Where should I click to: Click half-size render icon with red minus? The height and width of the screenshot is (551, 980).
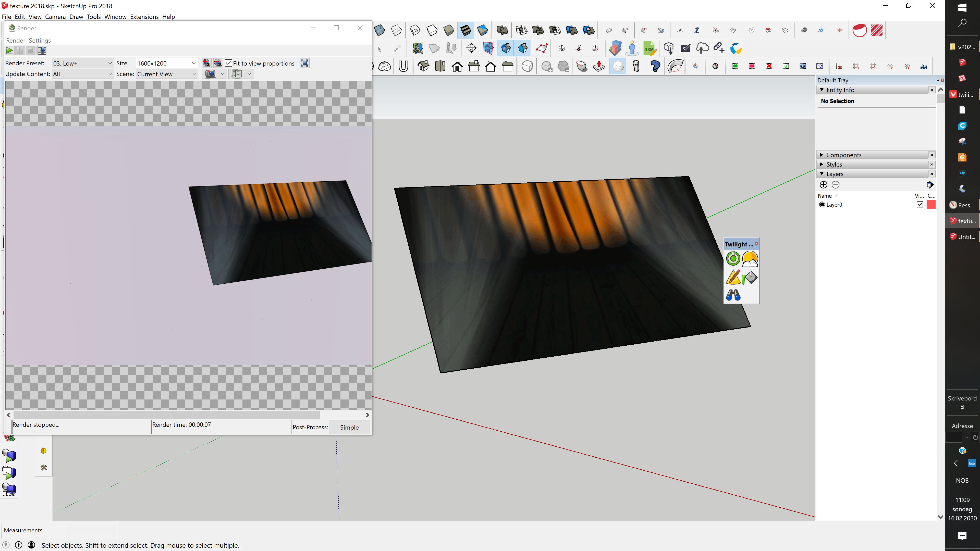218,63
